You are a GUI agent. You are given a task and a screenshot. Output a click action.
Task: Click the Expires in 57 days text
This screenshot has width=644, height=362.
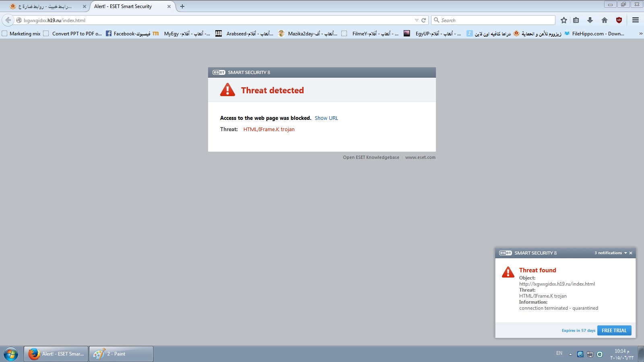coord(578,331)
